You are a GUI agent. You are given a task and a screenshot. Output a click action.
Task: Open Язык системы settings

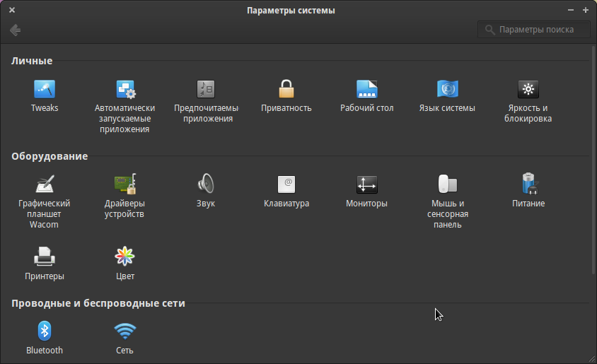[447, 90]
